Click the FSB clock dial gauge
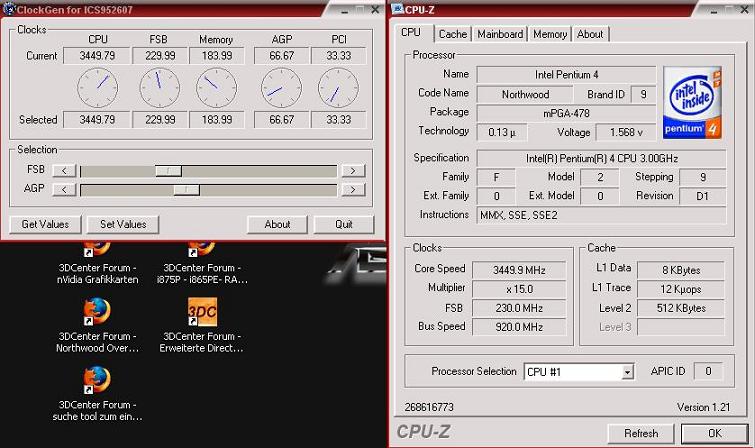The image size is (755, 448). pos(159,88)
